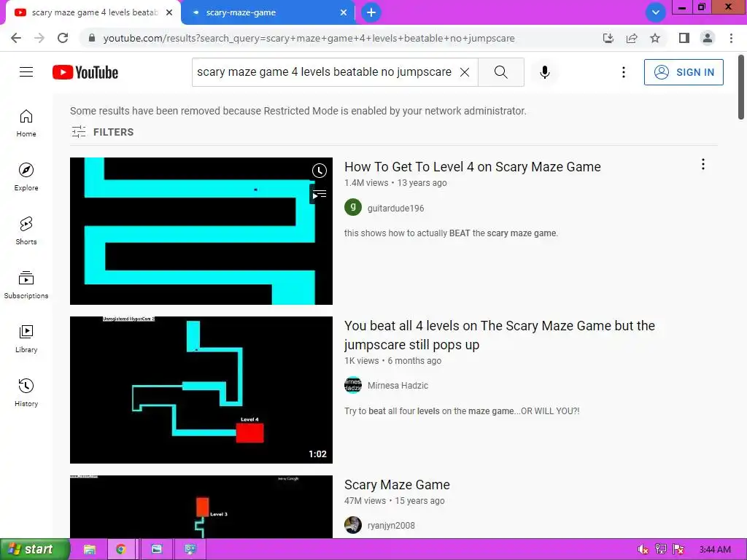The width and height of the screenshot is (747, 560).
Task: Click the Mirnesa Hadzic channel avatar
Action: (x=353, y=385)
